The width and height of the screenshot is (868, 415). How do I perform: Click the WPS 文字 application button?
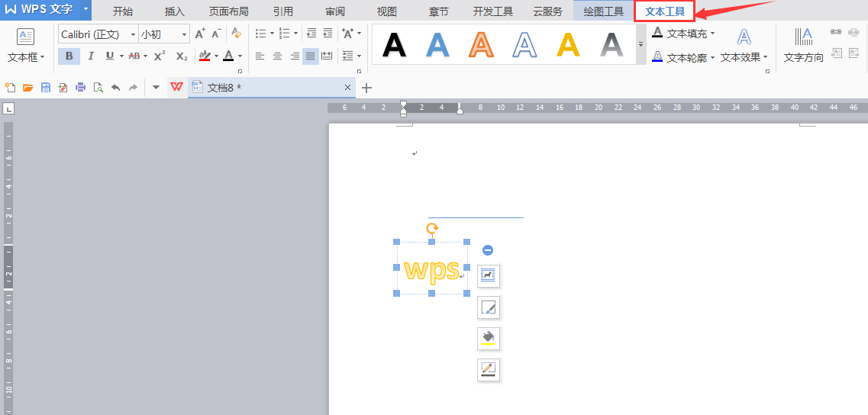point(40,9)
